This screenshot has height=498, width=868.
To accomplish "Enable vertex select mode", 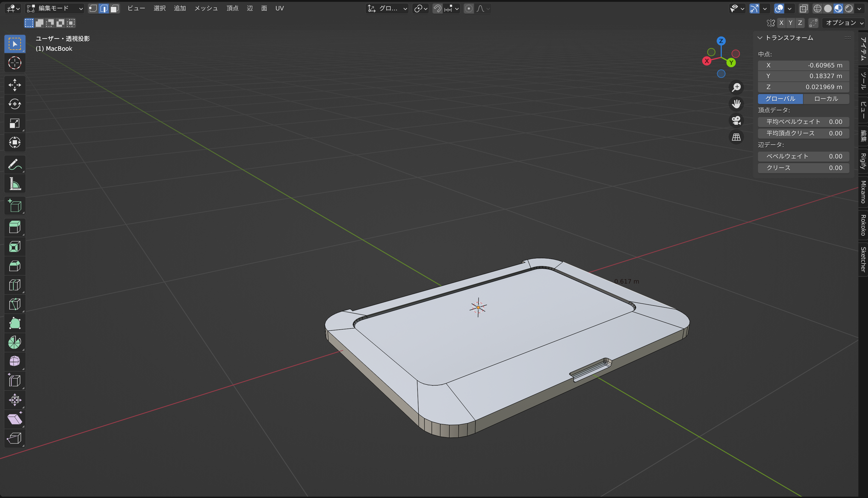I will pos(93,9).
